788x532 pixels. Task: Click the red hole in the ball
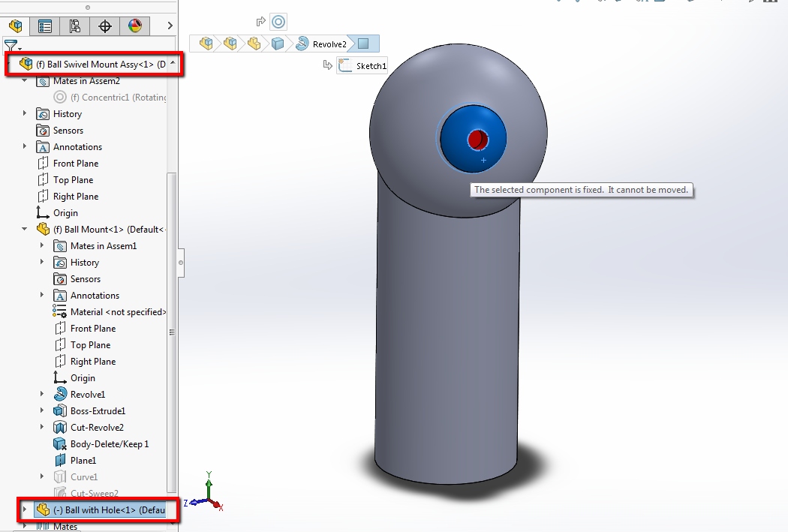477,140
